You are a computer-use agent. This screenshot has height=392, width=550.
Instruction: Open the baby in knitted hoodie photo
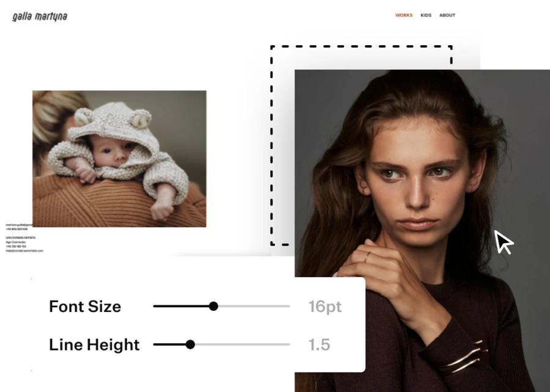coord(119,159)
